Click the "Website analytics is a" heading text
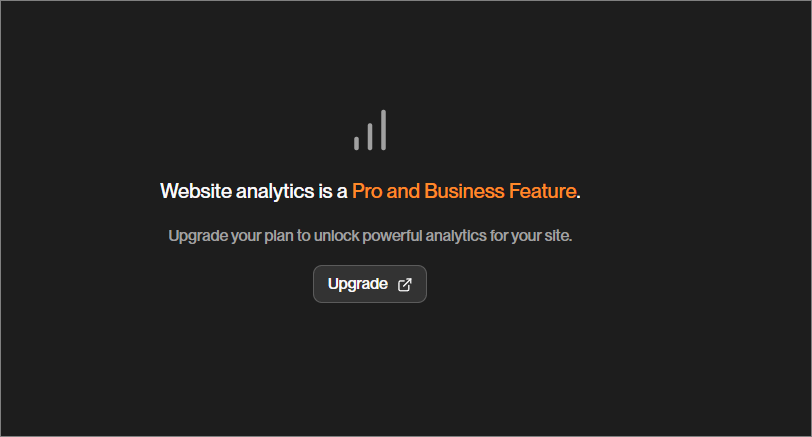Viewport: 812px width, 437px height. pyautogui.click(x=254, y=191)
